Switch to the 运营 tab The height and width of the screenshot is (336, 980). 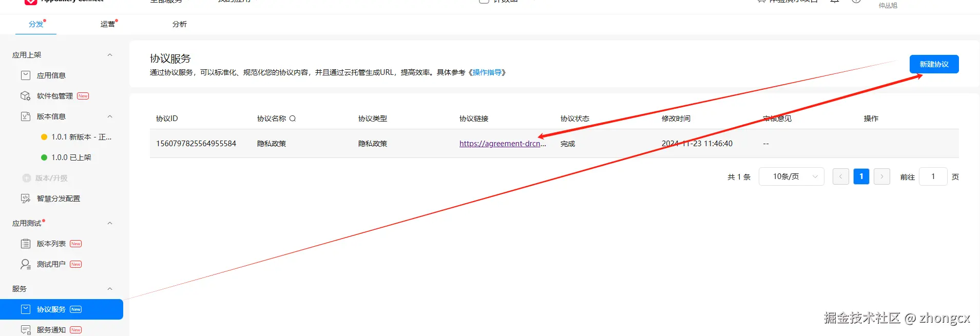tap(108, 24)
